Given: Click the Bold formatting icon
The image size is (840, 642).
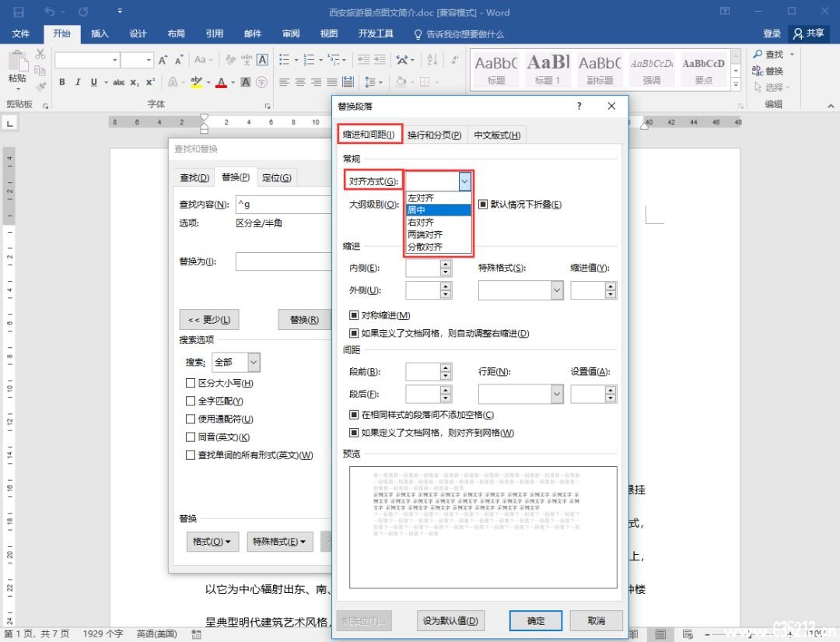Looking at the screenshot, I should pyautogui.click(x=62, y=82).
